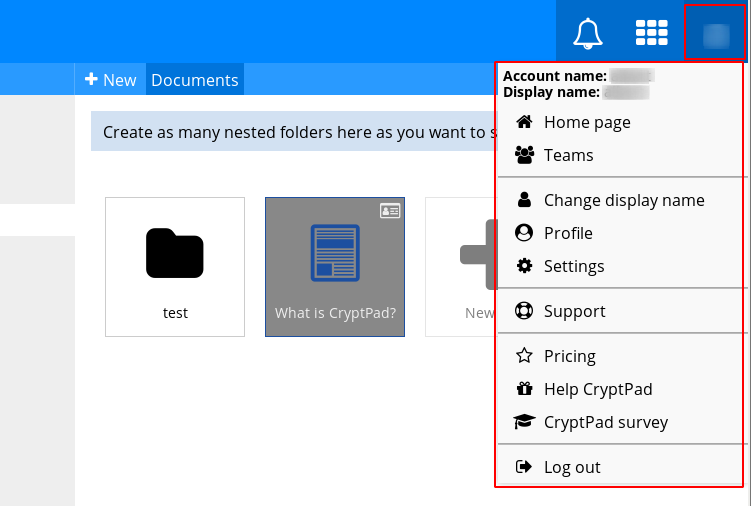Image resolution: width=751 pixels, height=506 pixels.
Task: Click the house icon for Home page
Action: pyautogui.click(x=524, y=122)
